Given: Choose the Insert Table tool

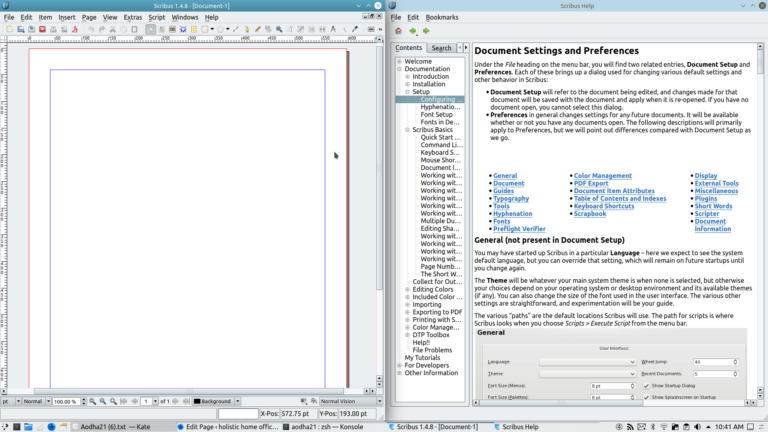Looking at the screenshot, I should pyautogui.click(x=193, y=29).
